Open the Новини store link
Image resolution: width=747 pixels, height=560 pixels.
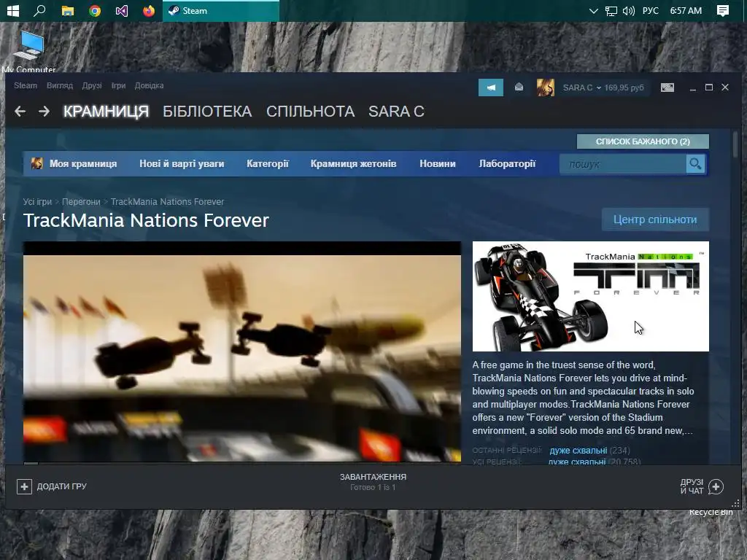(438, 164)
